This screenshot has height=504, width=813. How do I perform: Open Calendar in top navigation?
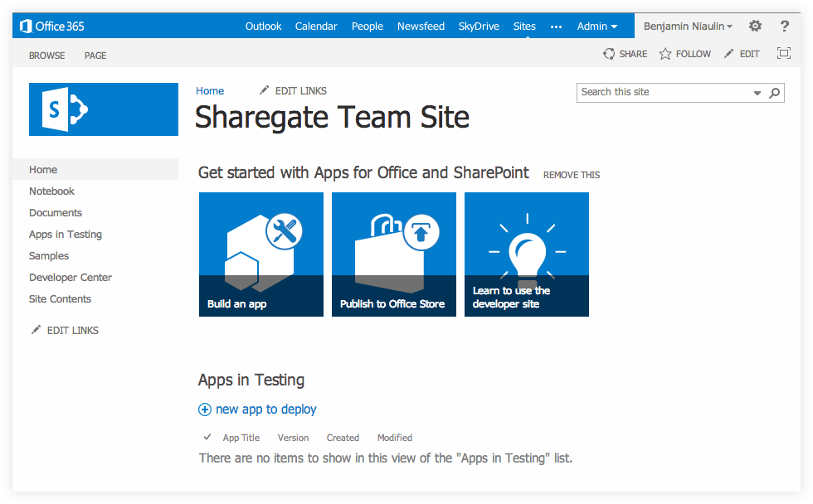point(316,26)
